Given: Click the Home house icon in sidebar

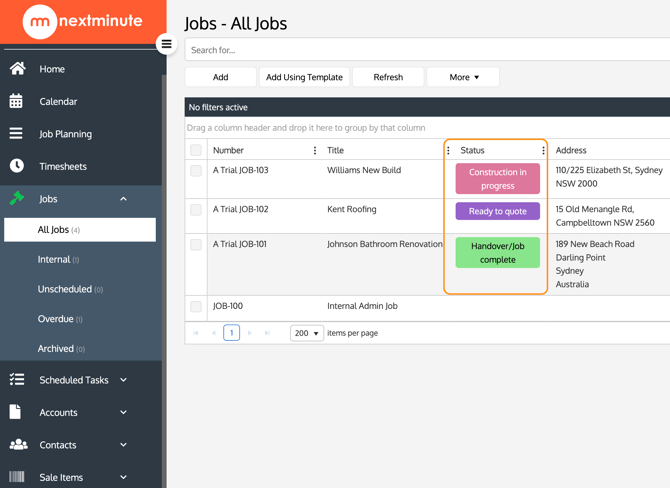Looking at the screenshot, I should click(17, 69).
